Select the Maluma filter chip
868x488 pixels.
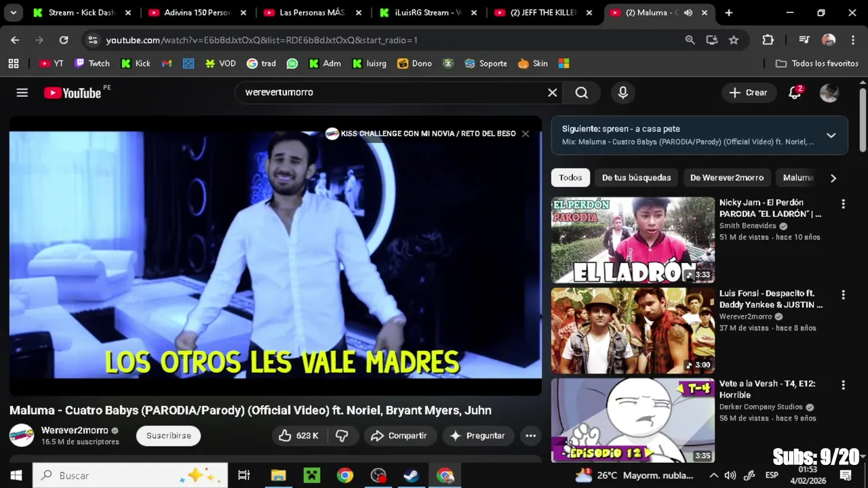(x=798, y=178)
